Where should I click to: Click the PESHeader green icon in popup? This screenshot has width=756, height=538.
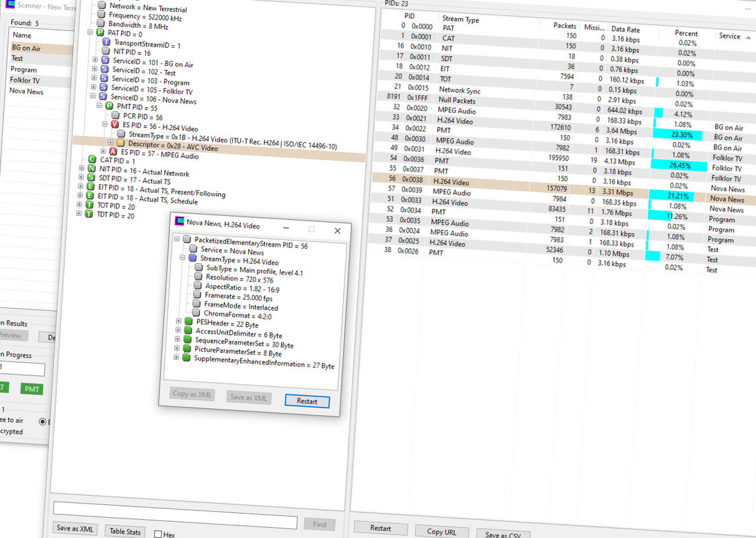(x=188, y=321)
